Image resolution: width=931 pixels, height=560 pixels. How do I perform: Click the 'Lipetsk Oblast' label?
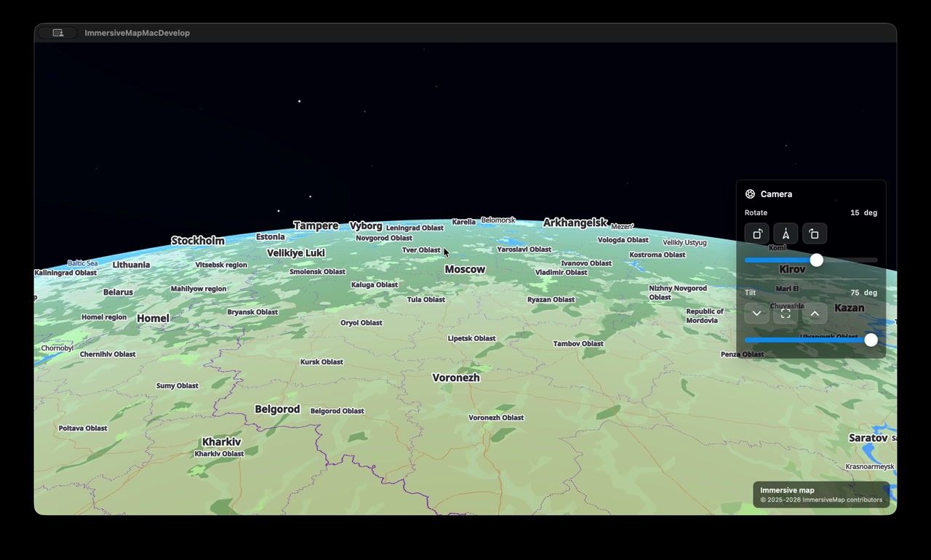(x=471, y=338)
